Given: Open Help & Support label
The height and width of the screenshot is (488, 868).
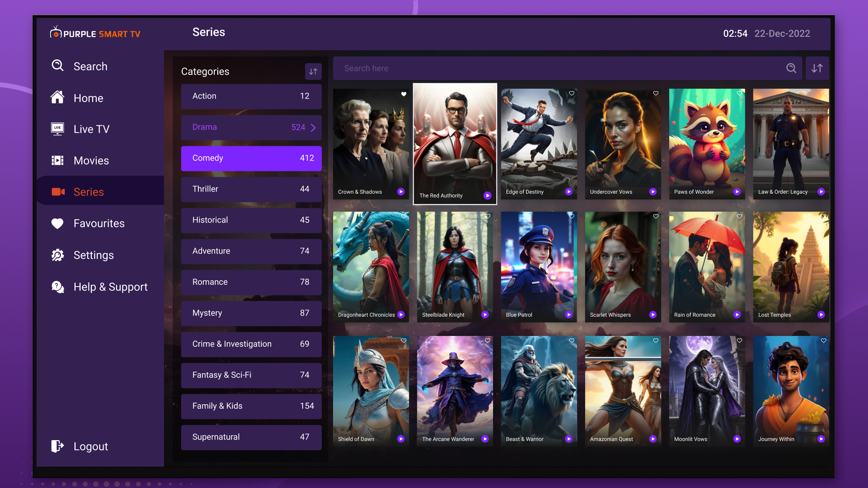Looking at the screenshot, I should [x=111, y=287].
